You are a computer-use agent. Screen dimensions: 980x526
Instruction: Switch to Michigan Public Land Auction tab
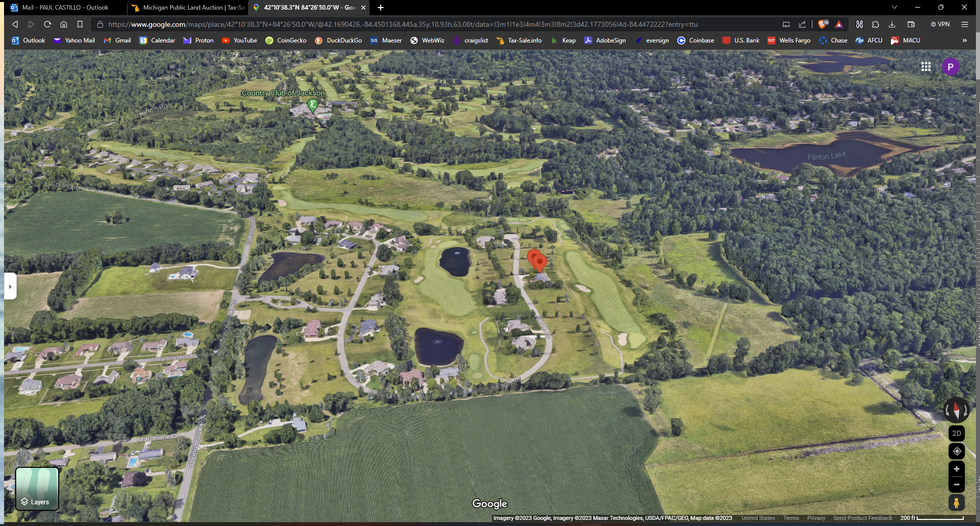pyautogui.click(x=187, y=8)
